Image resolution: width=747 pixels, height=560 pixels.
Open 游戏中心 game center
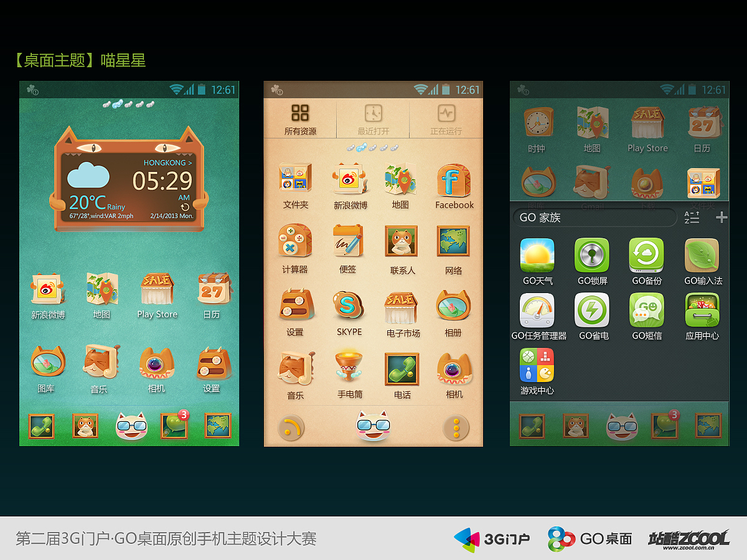pos(537,365)
